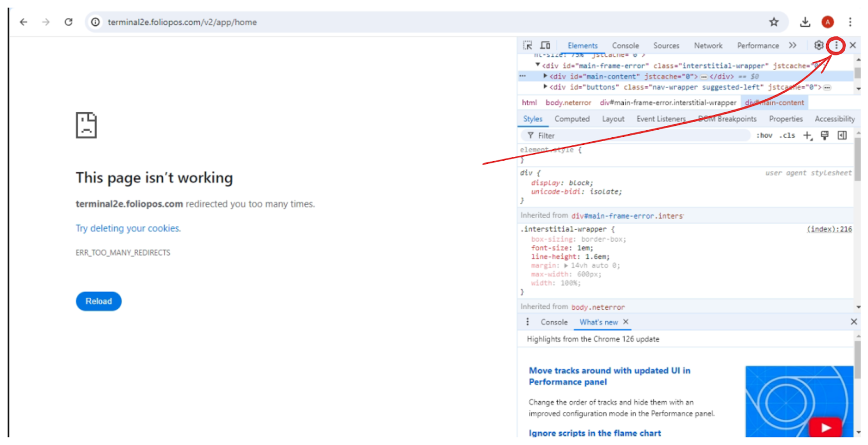Toggle rendering emulations paintbrush icon
The image size is (868, 445).
pyautogui.click(x=825, y=136)
